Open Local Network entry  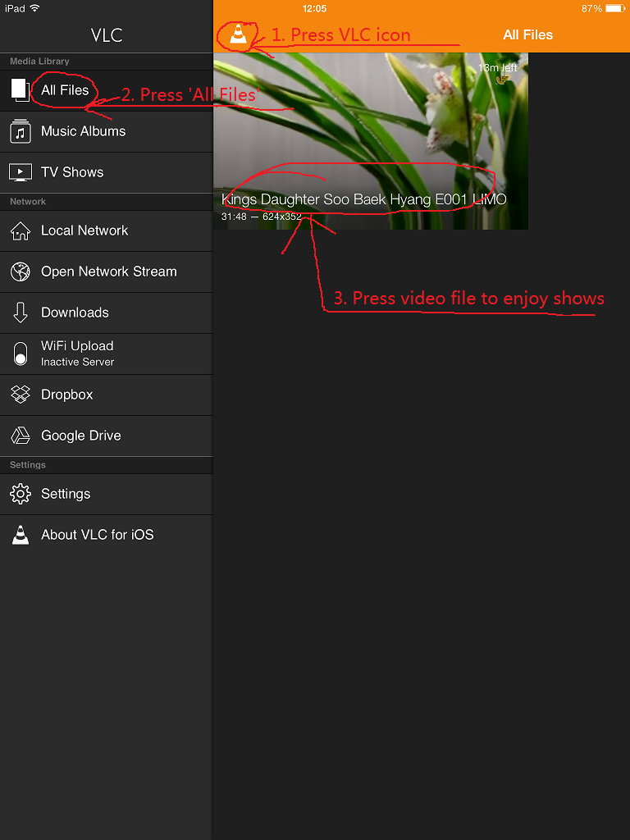106,231
